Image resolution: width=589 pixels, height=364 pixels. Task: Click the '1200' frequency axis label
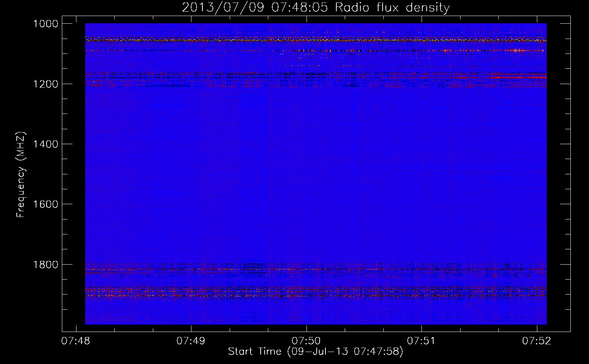(46, 84)
